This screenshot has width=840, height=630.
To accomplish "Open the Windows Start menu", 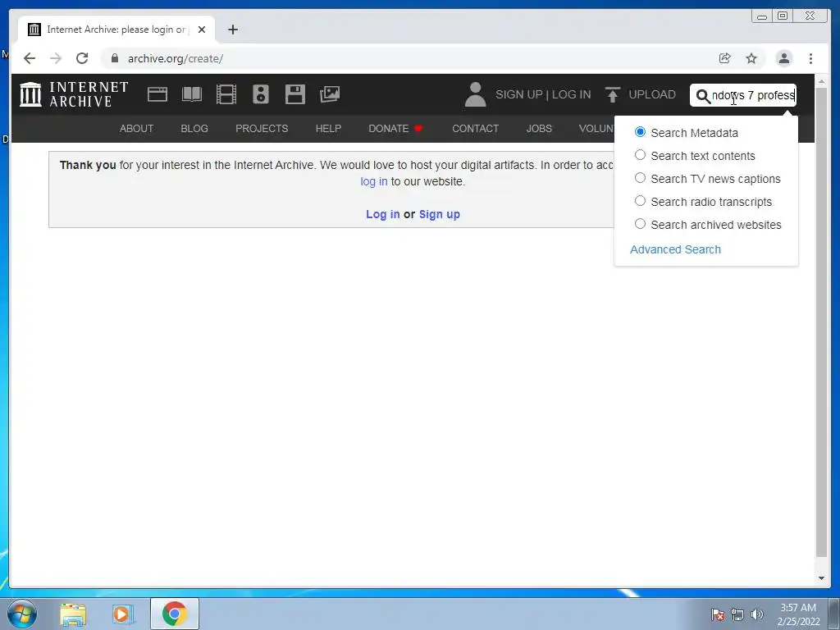I will (22, 614).
